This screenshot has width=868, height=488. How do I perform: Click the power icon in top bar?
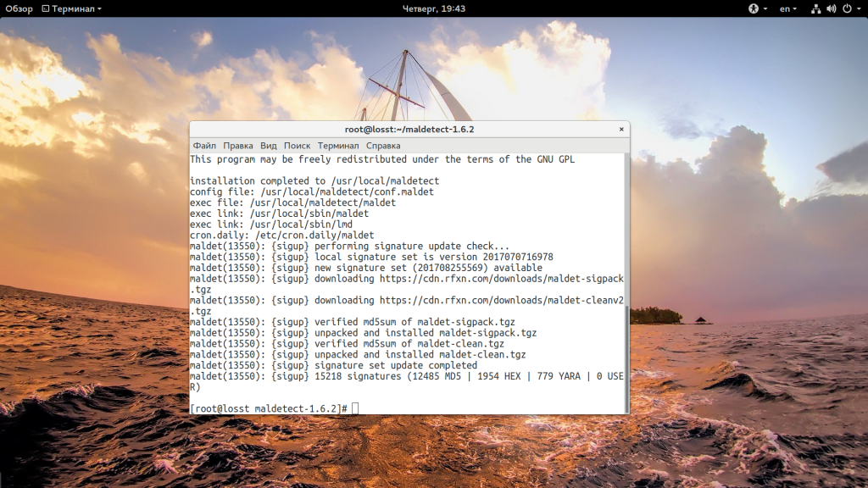[845, 8]
